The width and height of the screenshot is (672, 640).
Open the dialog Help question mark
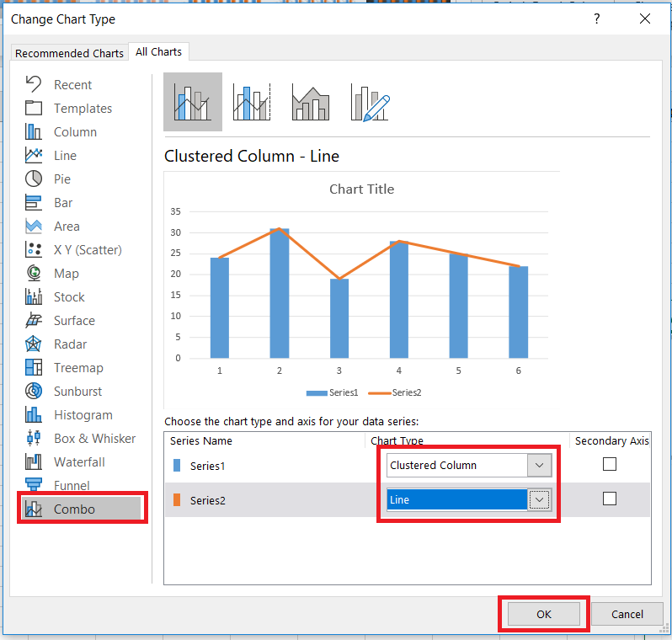pos(598,19)
